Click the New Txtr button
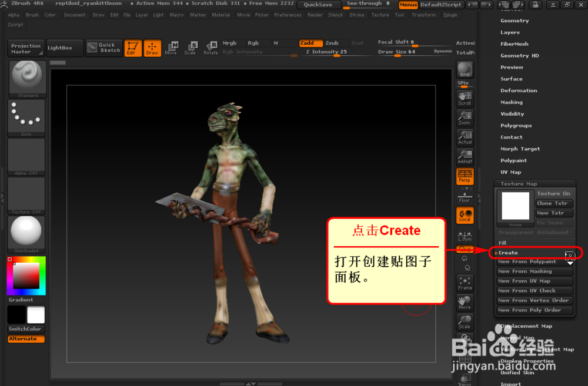 tap(554, 213)
